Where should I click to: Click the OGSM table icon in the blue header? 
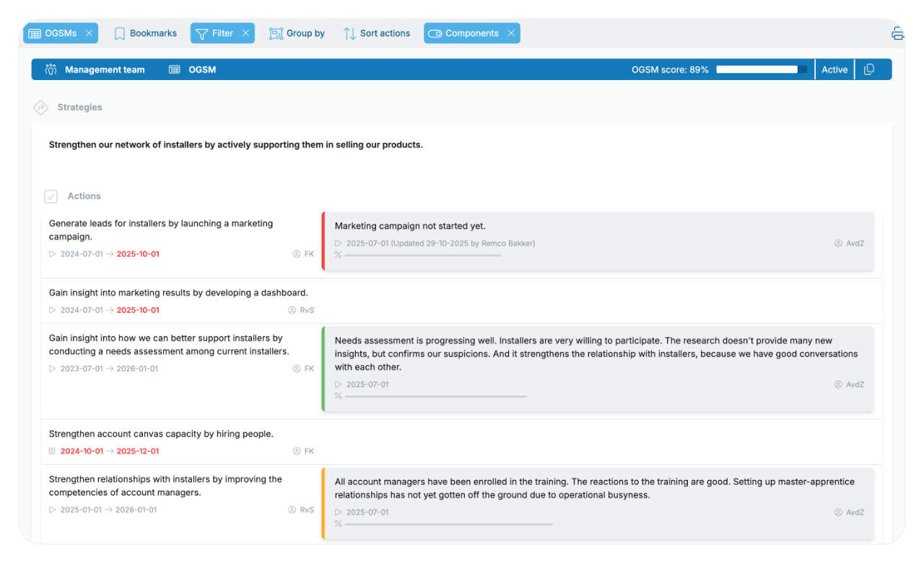click(173, 69)
